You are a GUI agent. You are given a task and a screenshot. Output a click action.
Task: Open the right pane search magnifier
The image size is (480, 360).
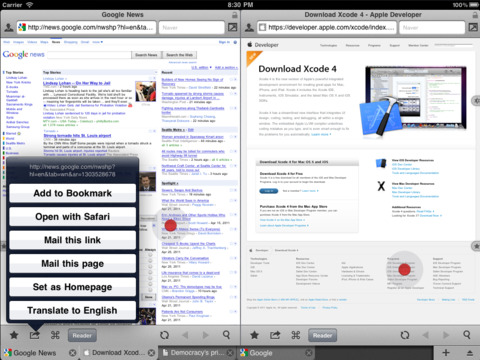click(x=467, y=335)
